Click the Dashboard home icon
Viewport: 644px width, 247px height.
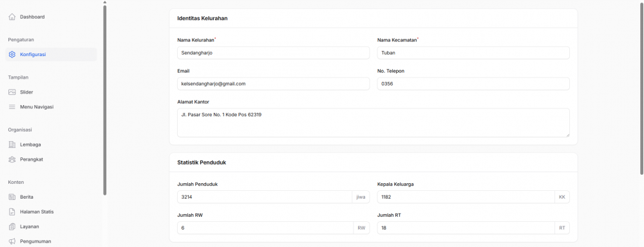click(x=12, y=17)
